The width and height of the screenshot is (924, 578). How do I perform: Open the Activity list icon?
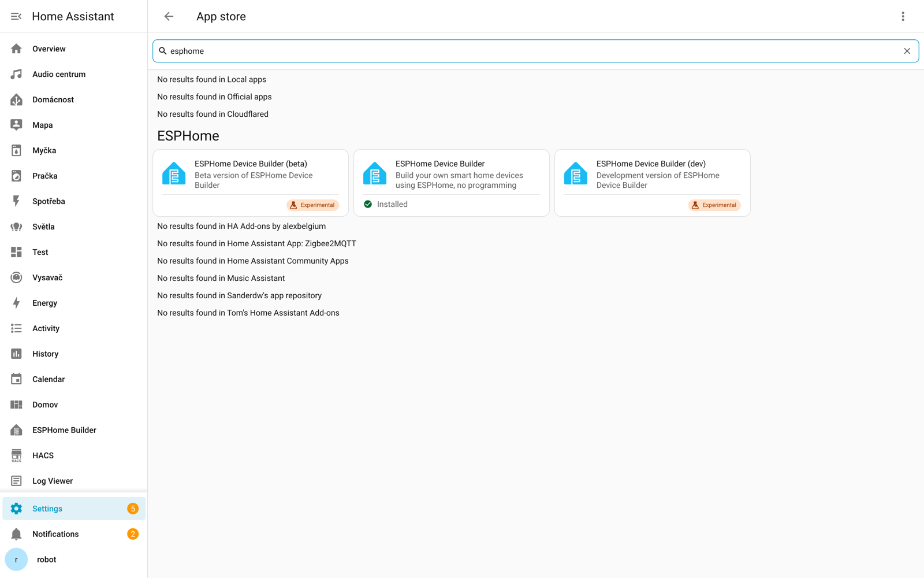click(x=16, y=328)
